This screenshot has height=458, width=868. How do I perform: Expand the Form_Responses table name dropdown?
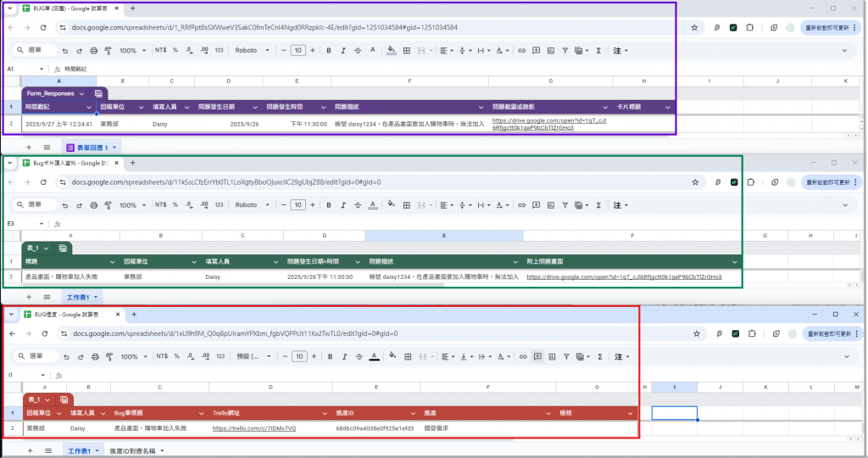click(x=82, y=93)
